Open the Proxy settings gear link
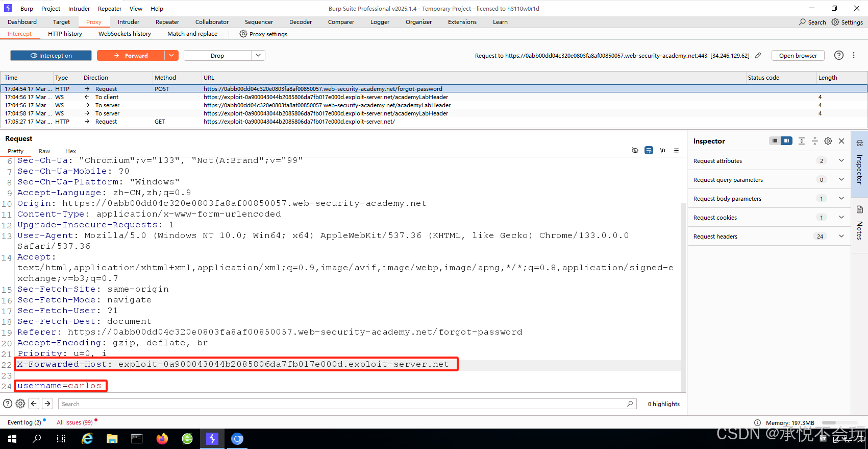 (263, 34)
